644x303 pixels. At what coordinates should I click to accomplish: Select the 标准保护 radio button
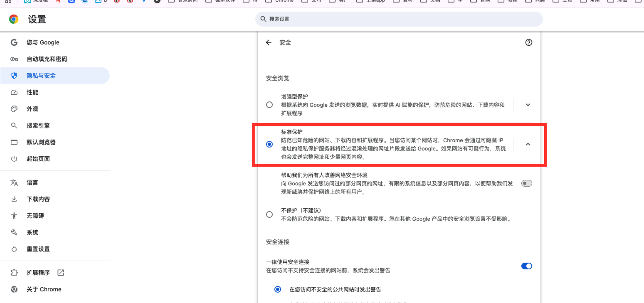(269, 144)
